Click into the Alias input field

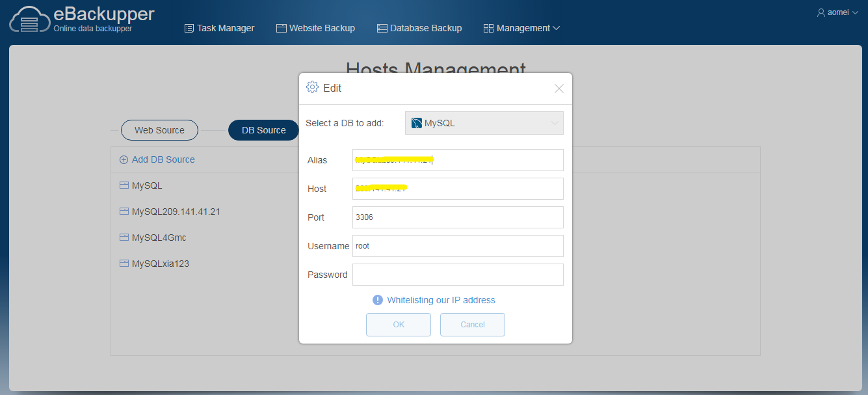click(458, 160)
